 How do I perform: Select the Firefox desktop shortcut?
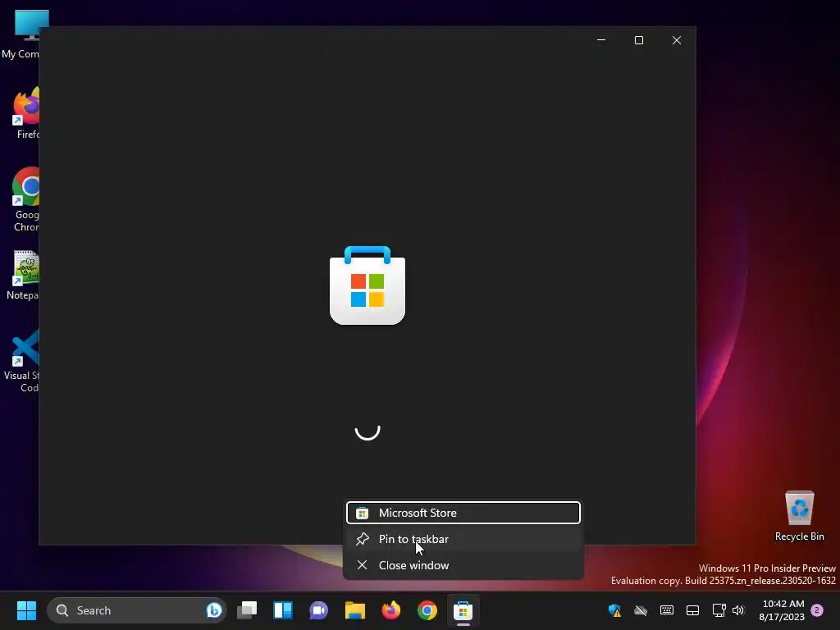click(x=25, y=113)
